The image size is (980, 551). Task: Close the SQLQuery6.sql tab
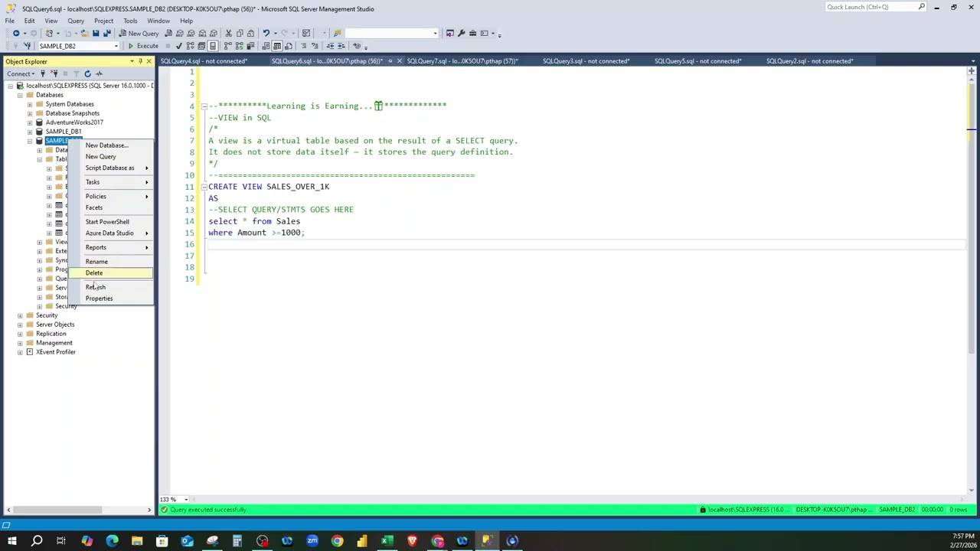coord(399,61)
